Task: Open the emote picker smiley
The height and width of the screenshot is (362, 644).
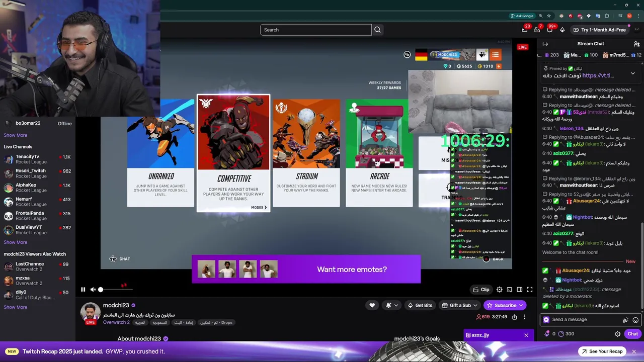Action: 635,320
